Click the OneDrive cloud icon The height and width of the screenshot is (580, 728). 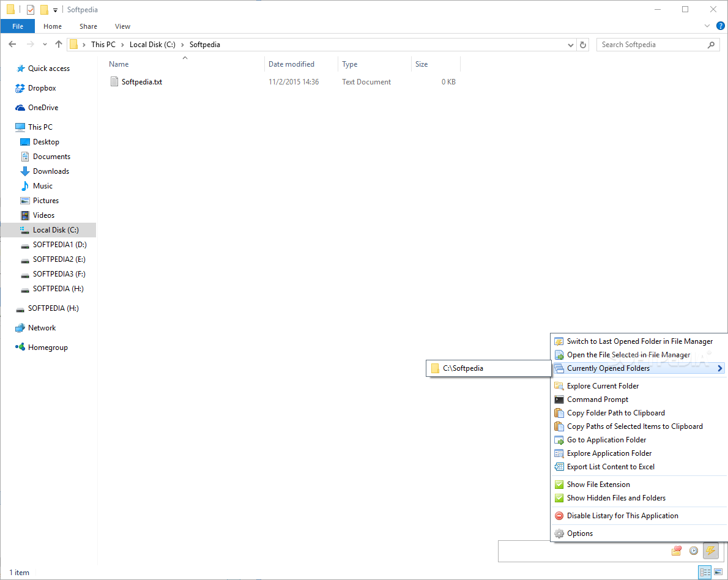(x=20, y=108)
